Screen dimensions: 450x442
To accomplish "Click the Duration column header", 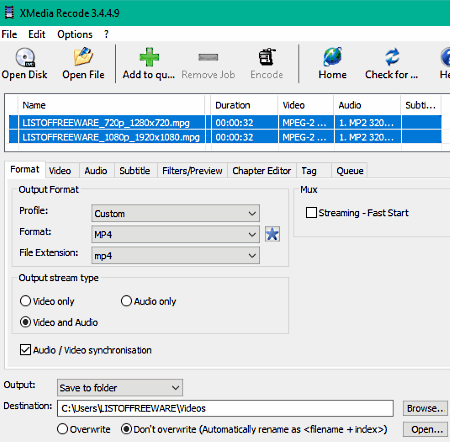I will [x=244, y=105].
